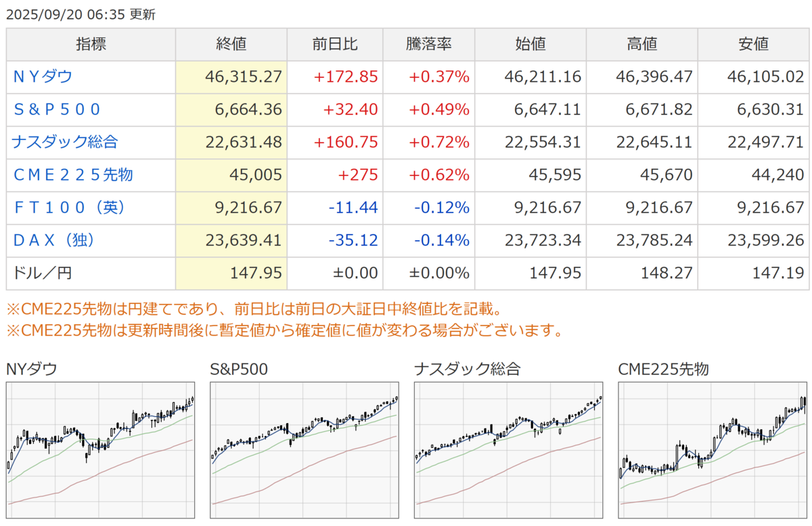
Task: Click the 騰落率 column header
Action: click(429, 45)
